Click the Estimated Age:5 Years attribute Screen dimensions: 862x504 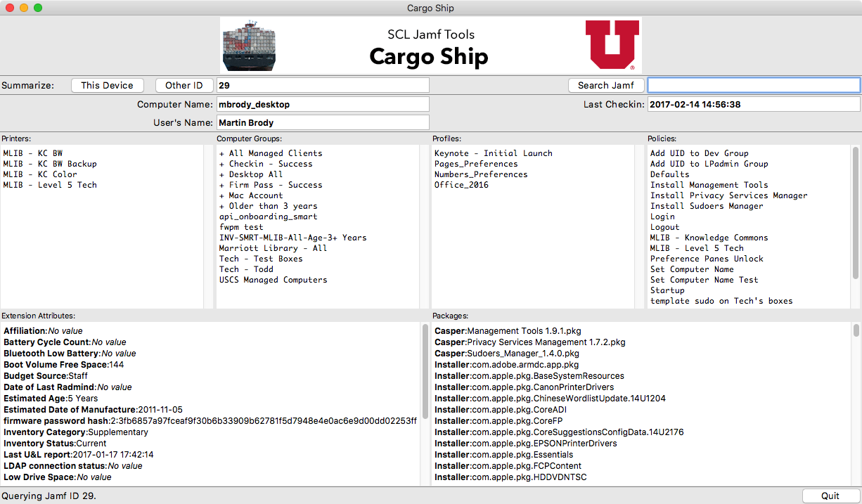[51, 399]
